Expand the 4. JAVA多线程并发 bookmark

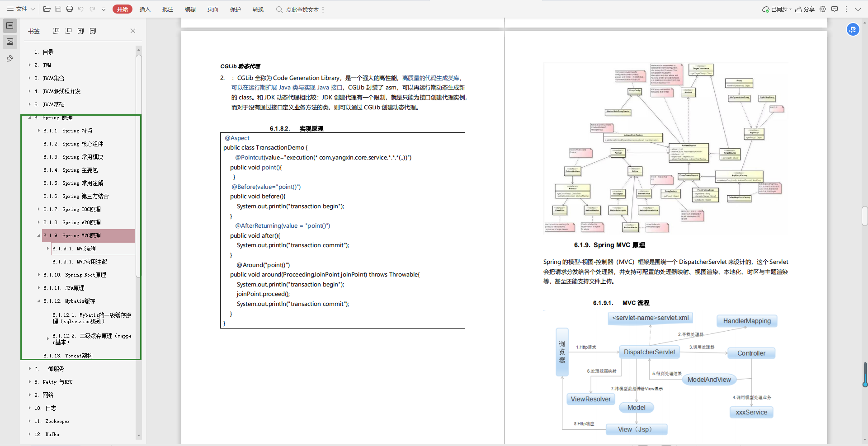click(30, 91)
